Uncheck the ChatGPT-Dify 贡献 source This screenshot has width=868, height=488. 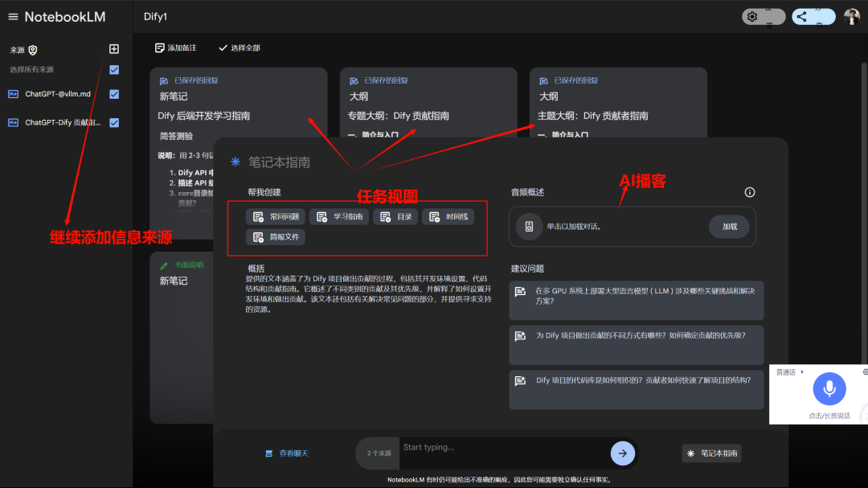(114, 122)
